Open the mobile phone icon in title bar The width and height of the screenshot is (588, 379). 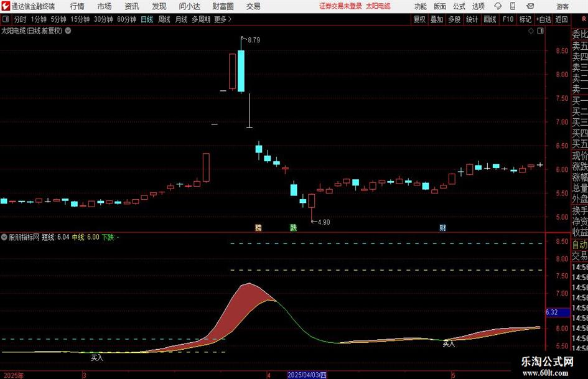click(x=513, y=6)
